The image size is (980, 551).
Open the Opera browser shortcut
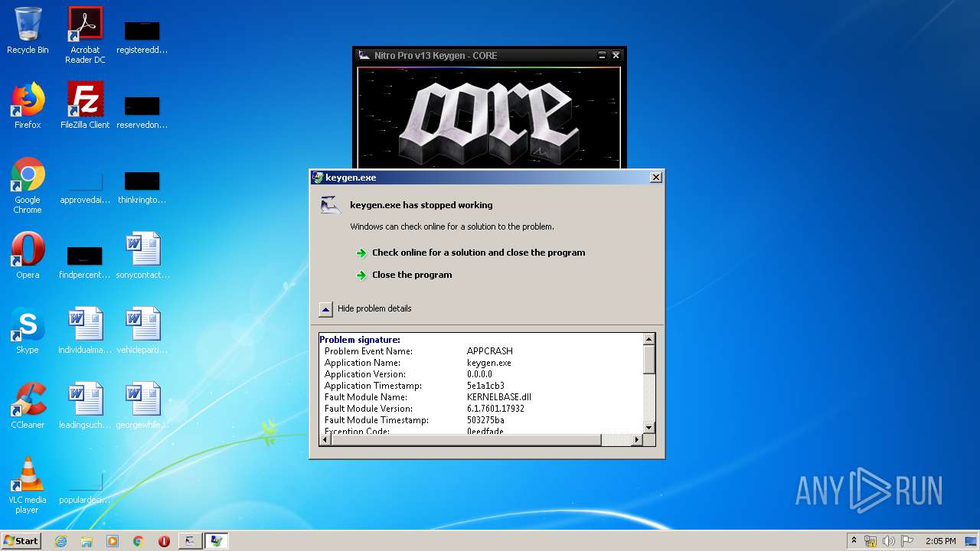pos(28,256)
